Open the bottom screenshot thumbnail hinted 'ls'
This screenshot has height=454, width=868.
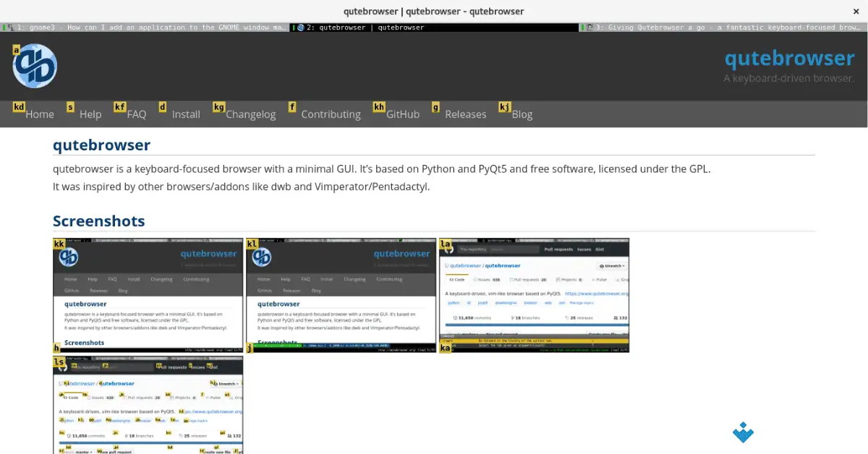tap(148, 405)
